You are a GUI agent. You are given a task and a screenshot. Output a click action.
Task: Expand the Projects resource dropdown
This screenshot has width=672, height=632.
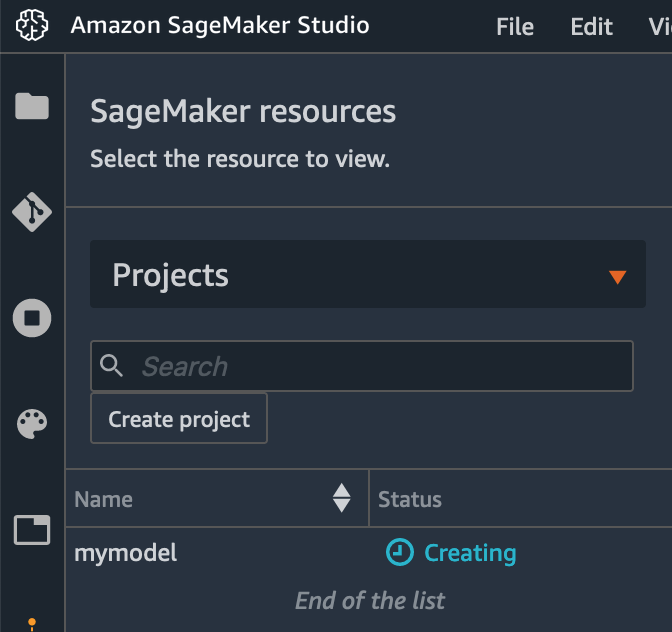368,275
